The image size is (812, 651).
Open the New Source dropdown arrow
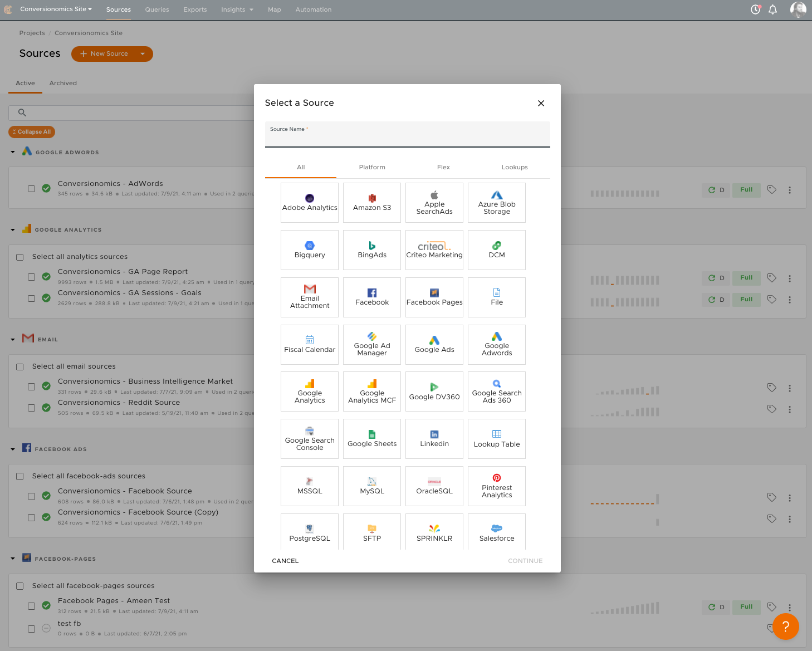point(143,53)
